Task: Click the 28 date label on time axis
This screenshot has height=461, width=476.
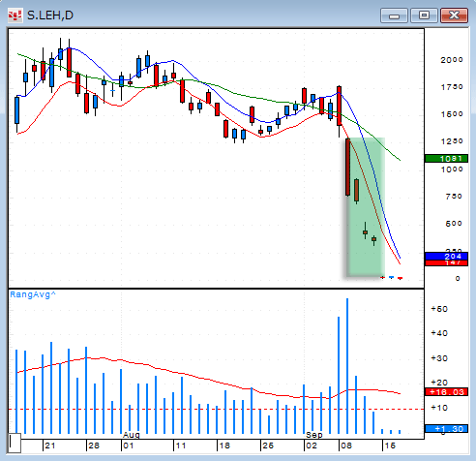Action: click(94, 446)
